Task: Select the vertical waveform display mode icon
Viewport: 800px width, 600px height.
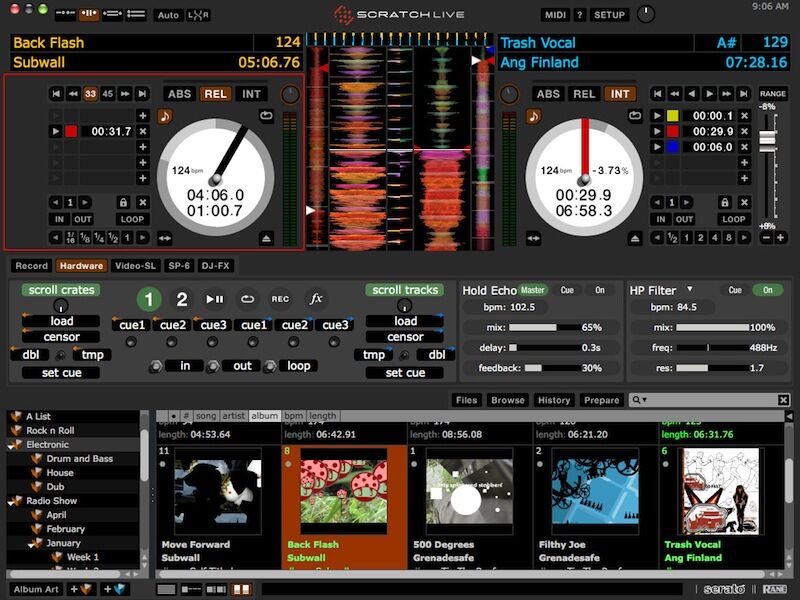Action: [87, 14]
